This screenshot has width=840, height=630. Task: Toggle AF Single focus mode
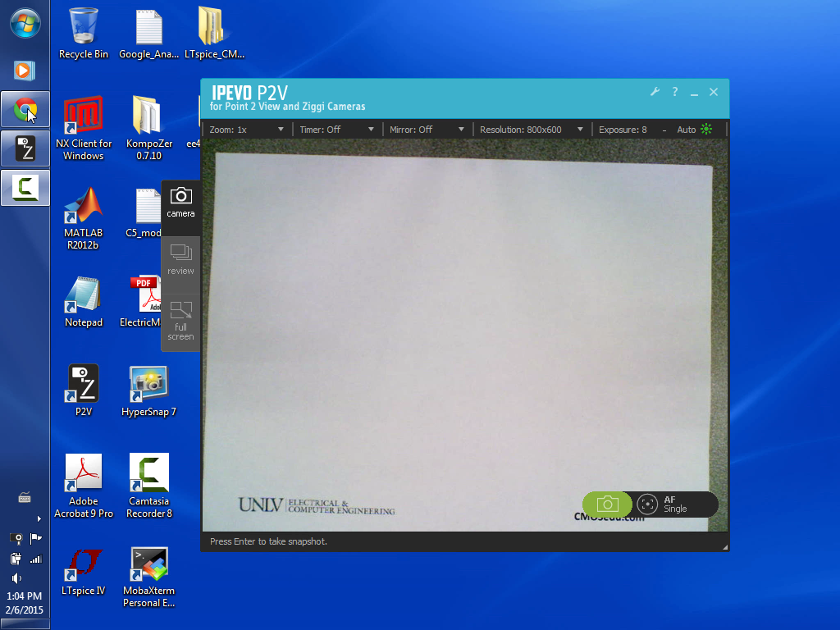[675, 504]
